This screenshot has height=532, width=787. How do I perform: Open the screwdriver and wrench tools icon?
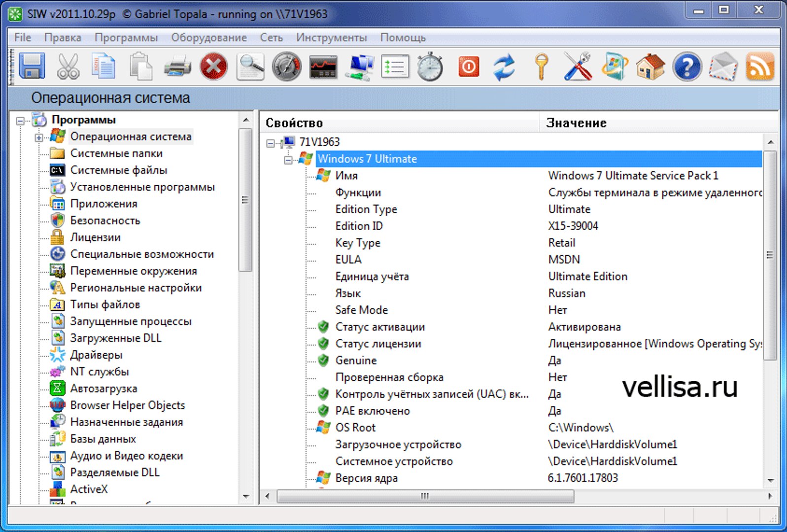click(x=578, y=66)
